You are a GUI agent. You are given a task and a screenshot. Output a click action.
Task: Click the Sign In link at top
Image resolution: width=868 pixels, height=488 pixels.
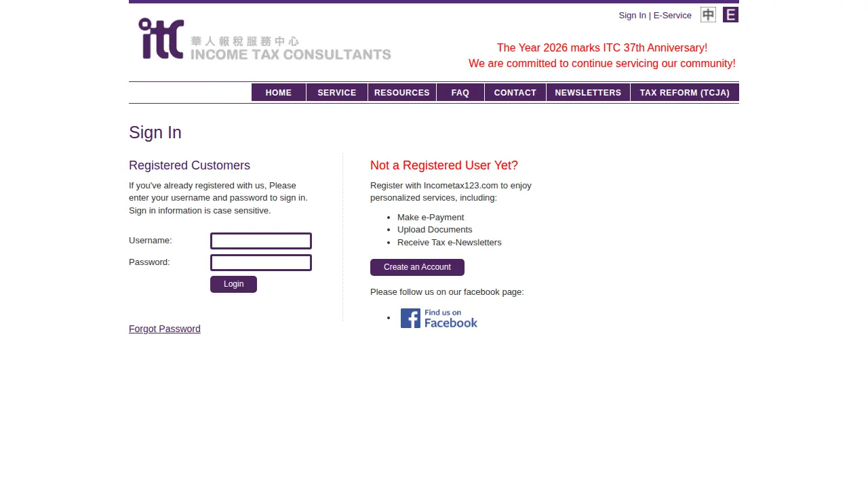point(632,15)
